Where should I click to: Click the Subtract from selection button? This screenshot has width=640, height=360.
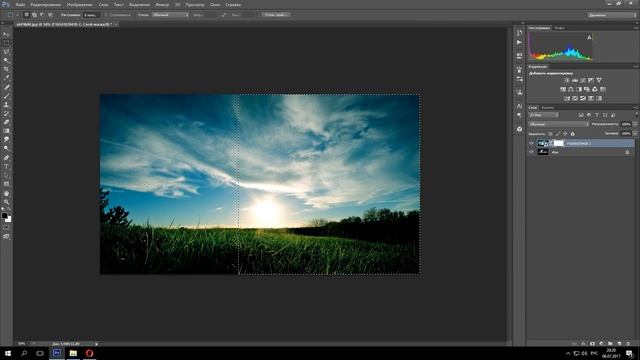point(42,15)
